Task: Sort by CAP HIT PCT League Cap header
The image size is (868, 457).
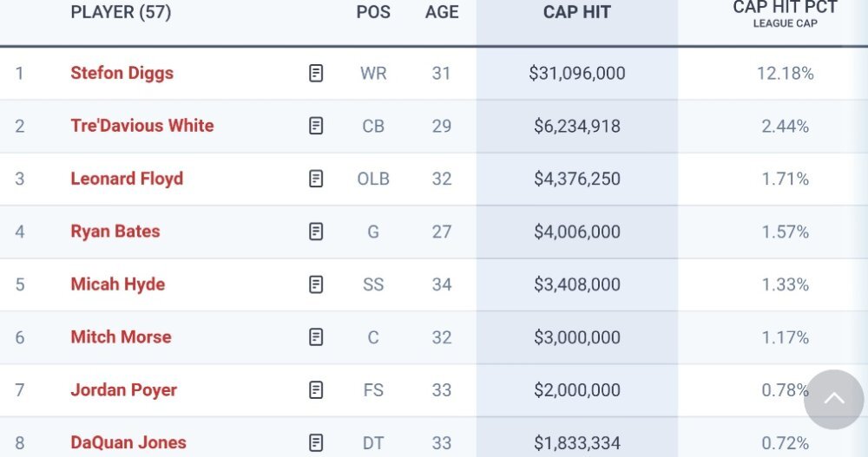Action: point(785,14)
